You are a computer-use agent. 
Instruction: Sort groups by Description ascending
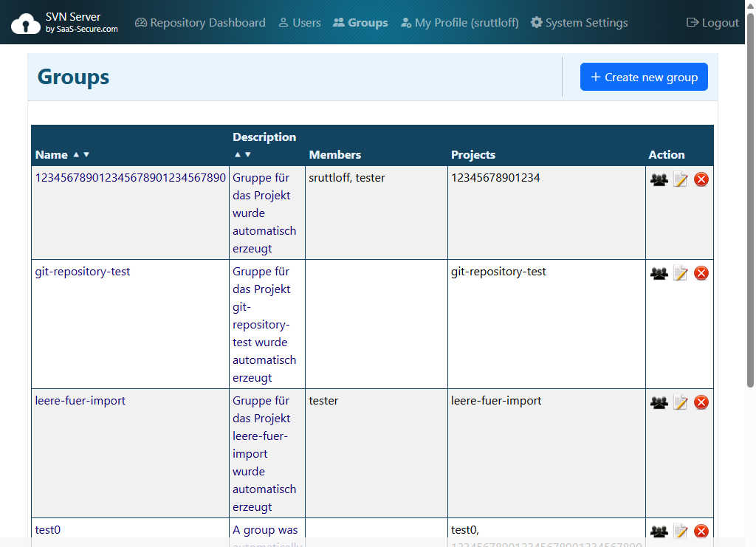coord(237,154)
